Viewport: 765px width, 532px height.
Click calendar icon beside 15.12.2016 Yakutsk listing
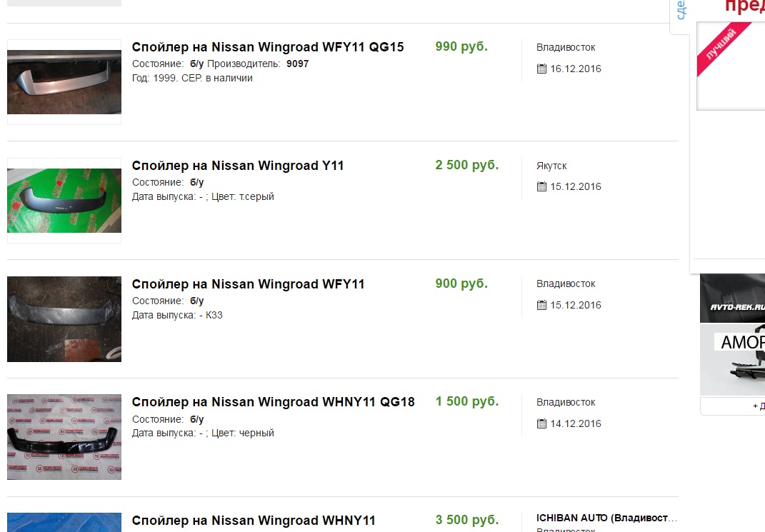pos(541,187)
